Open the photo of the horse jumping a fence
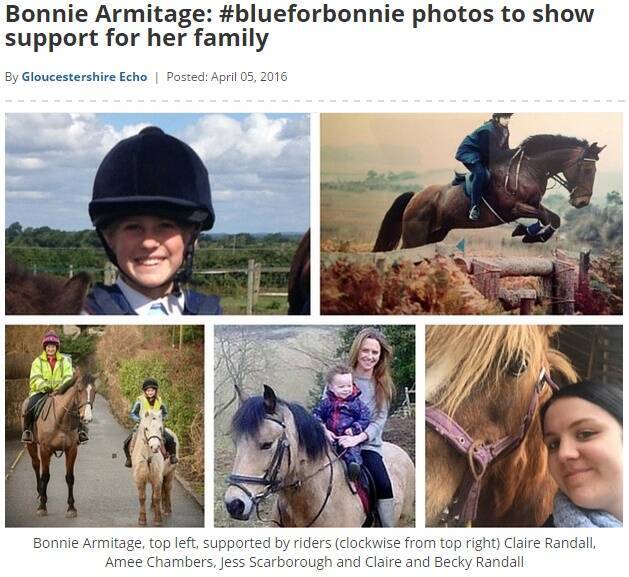This screenshot has height=577, width=629. coord(471,214)
